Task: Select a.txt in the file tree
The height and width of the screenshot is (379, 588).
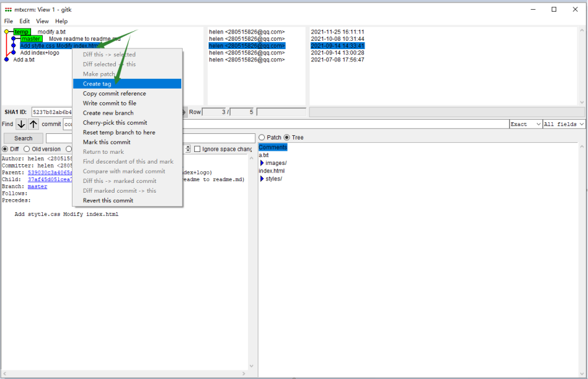Action: pyautogui.click(x=264, y=155)
